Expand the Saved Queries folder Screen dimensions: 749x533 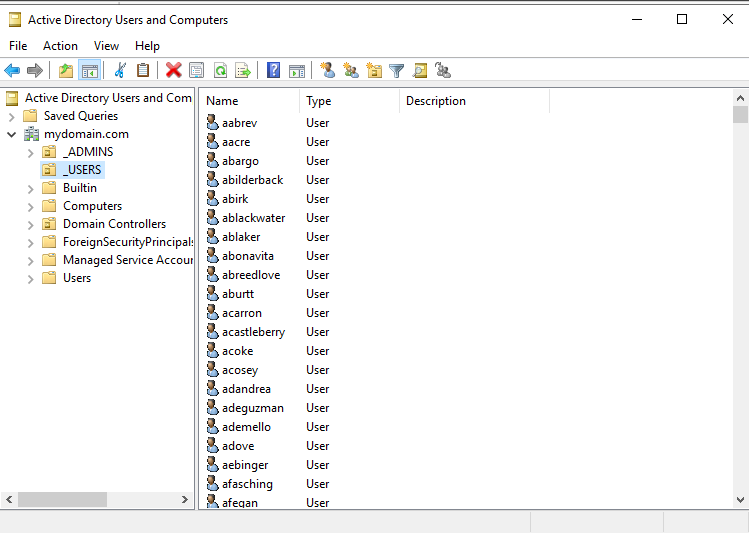[x=12, y=117]
